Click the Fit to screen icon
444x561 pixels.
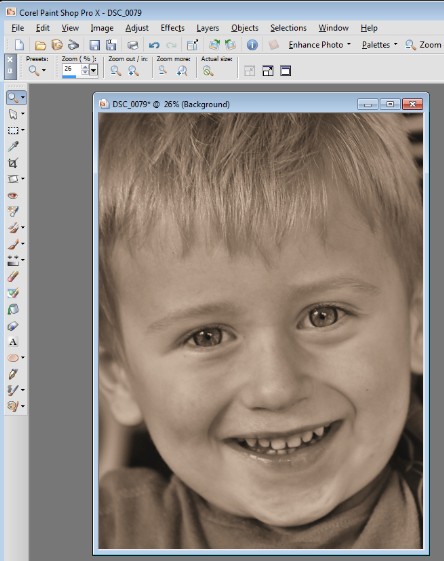coord(286,71)
